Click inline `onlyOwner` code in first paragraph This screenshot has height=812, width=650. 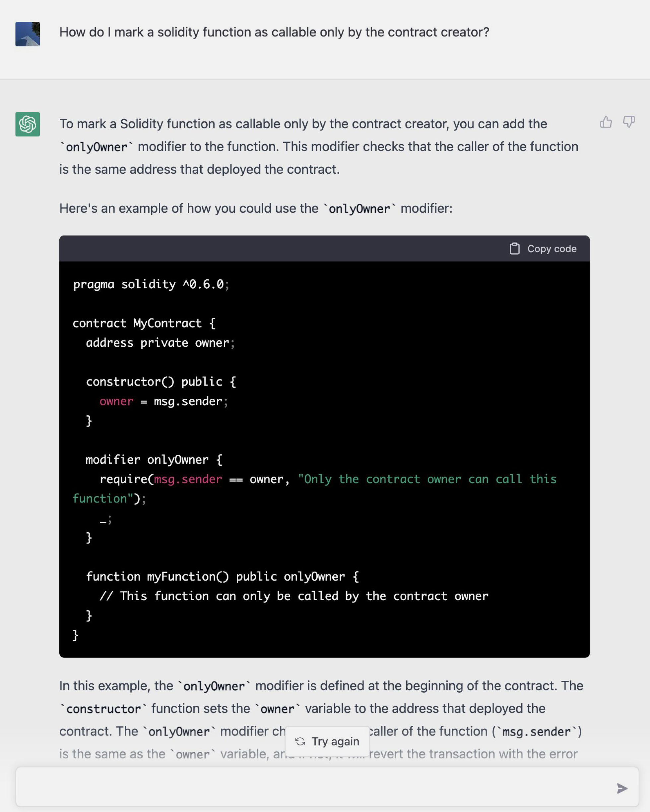coord(97,147)
